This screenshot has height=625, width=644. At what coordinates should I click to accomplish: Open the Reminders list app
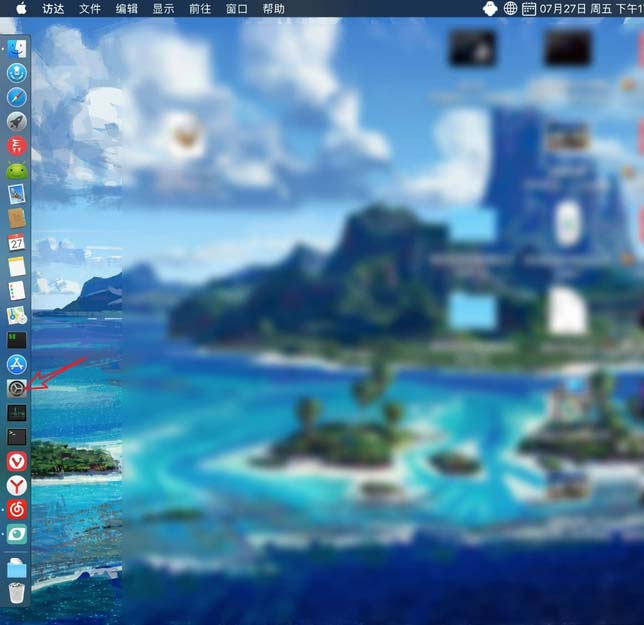pyautogui.click(x=17, y=291)
